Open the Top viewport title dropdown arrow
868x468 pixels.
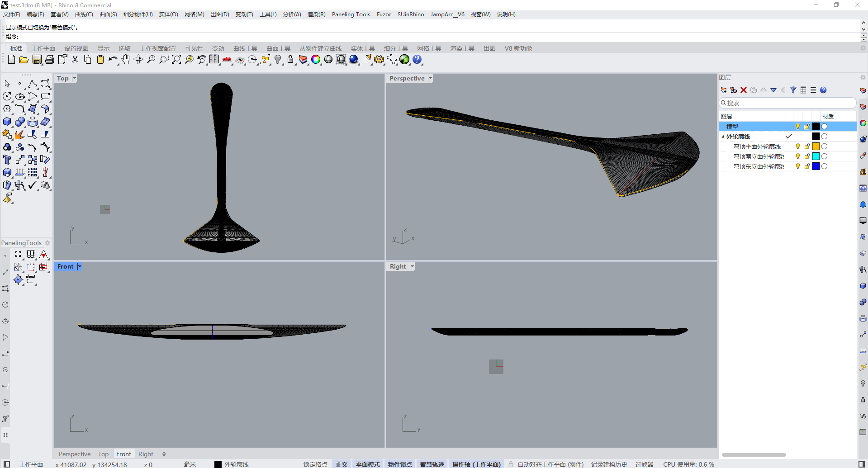coord(74,78)
